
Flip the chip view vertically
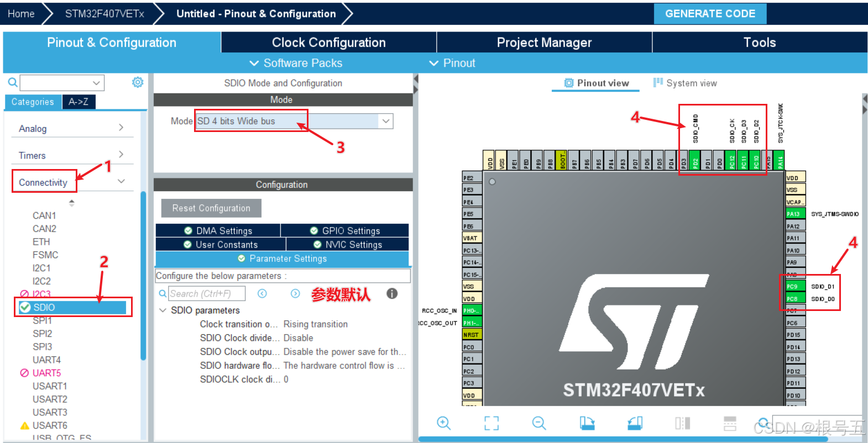(730, 423)
